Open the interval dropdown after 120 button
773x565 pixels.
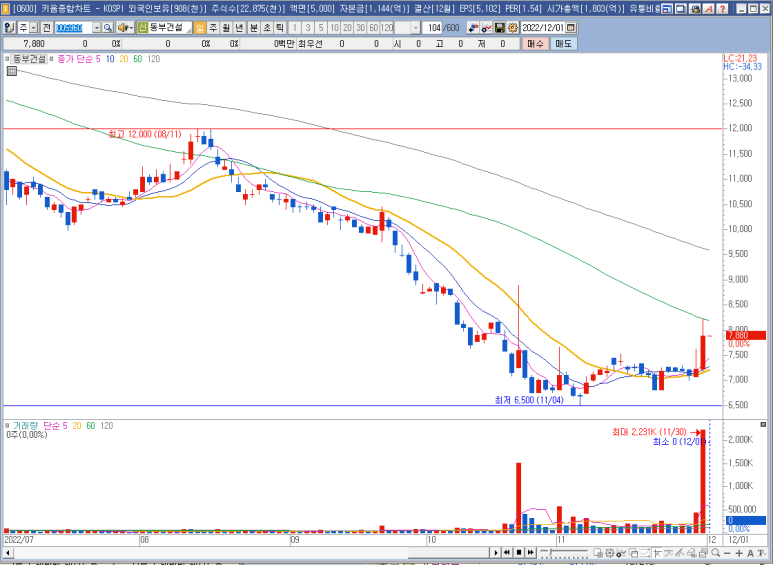pos(416,28)
